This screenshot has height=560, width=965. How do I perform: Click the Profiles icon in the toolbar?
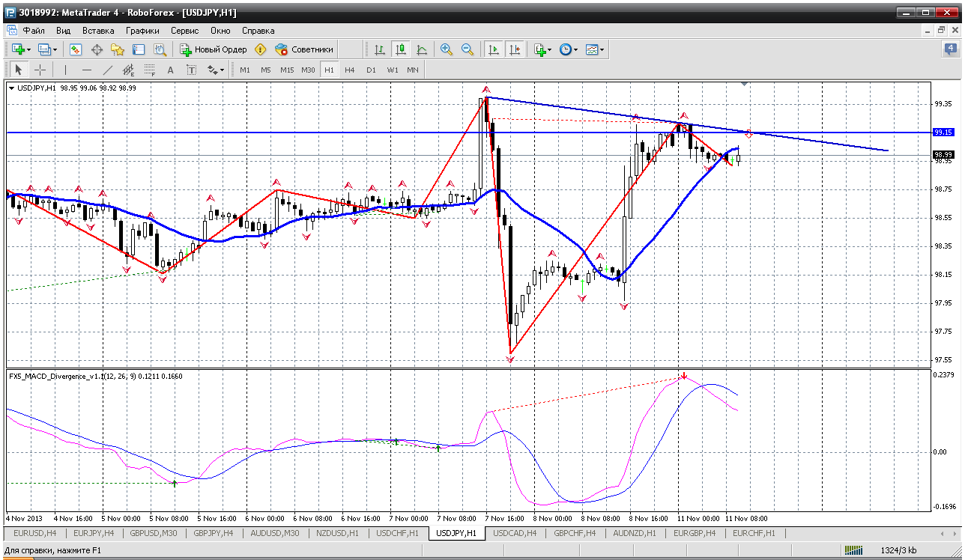tap(44, 49)
